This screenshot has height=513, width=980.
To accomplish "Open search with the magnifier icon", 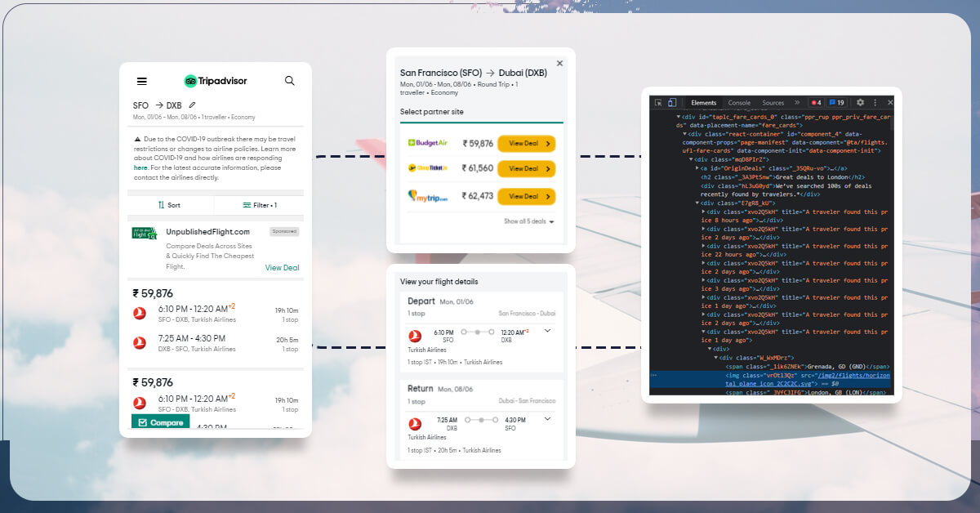I will click(289, 81).
